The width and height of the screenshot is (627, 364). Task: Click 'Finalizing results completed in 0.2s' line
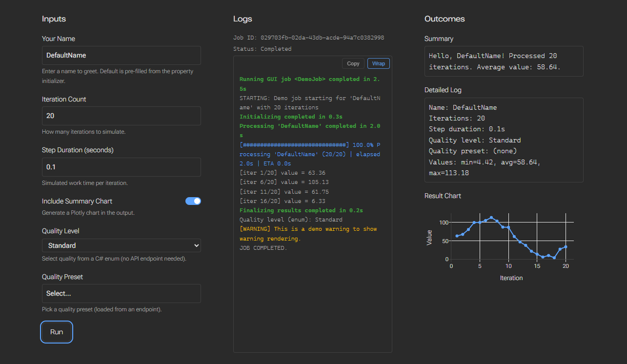click(301, 210)
